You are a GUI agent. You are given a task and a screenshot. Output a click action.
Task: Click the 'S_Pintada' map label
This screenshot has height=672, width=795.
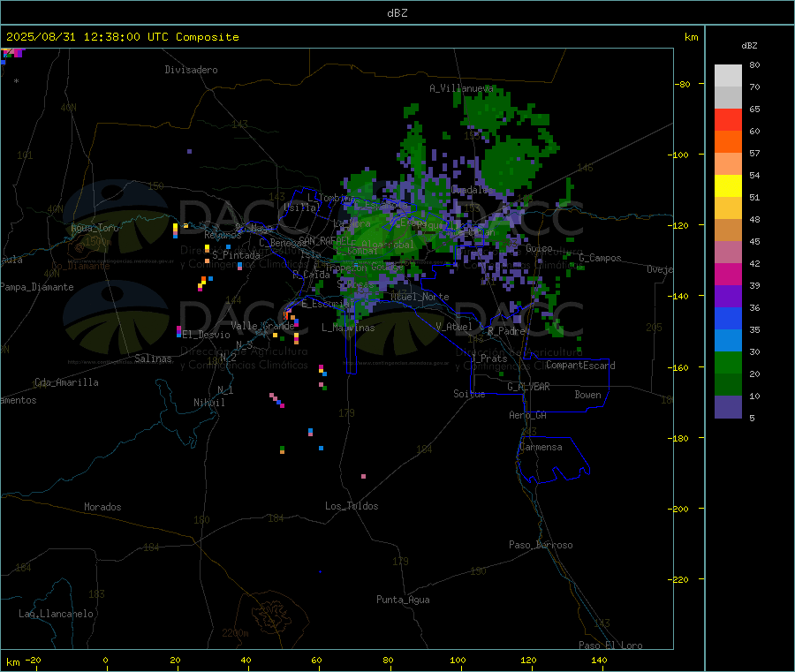tap(236, 255)
